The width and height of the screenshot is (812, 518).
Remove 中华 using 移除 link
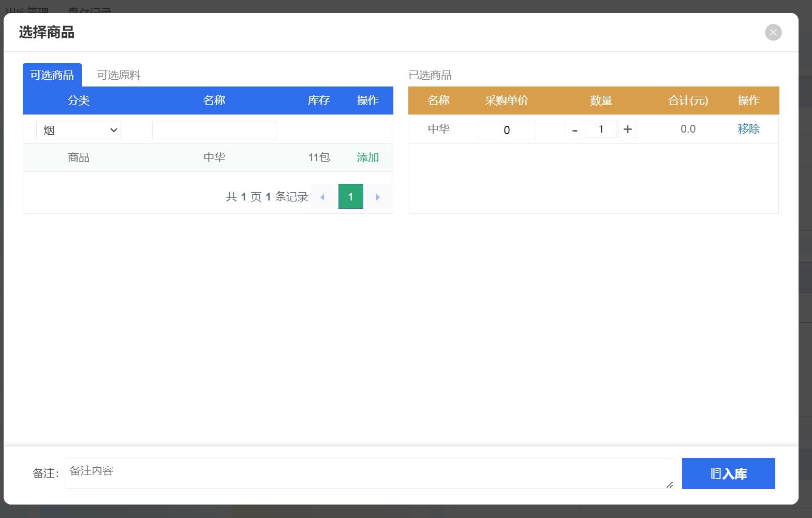pyautogui.click(x=748, y=129)
